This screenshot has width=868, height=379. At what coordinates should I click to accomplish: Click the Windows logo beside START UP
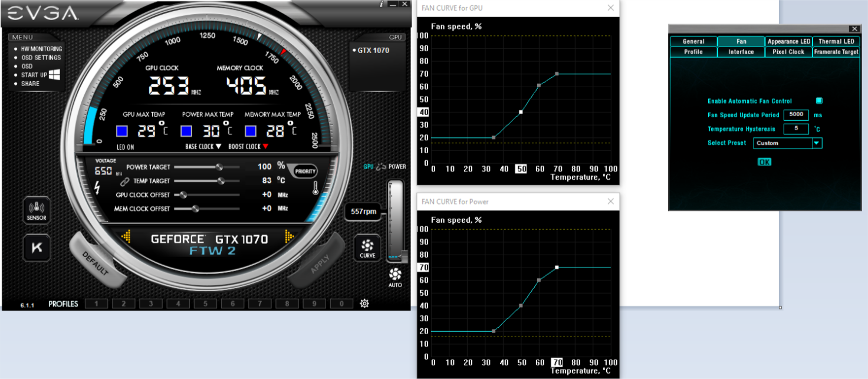[55, 74]
